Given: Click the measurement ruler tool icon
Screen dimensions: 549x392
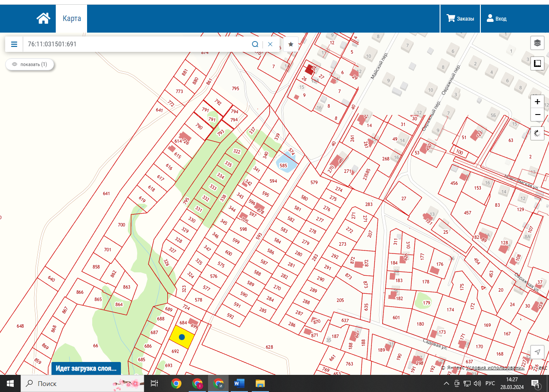Looking at the screenshot, I should (x=537, y=64).
